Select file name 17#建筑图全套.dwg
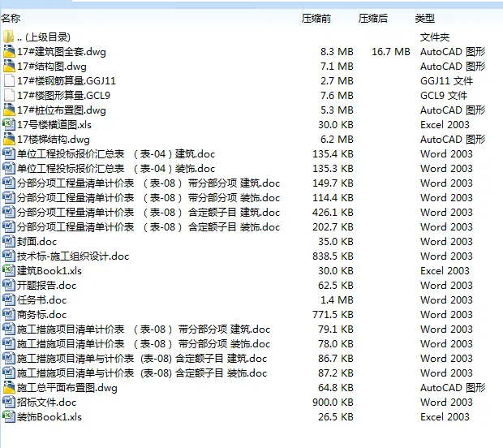The width and height of the screenshot is (503, 448). coord(62,52)
